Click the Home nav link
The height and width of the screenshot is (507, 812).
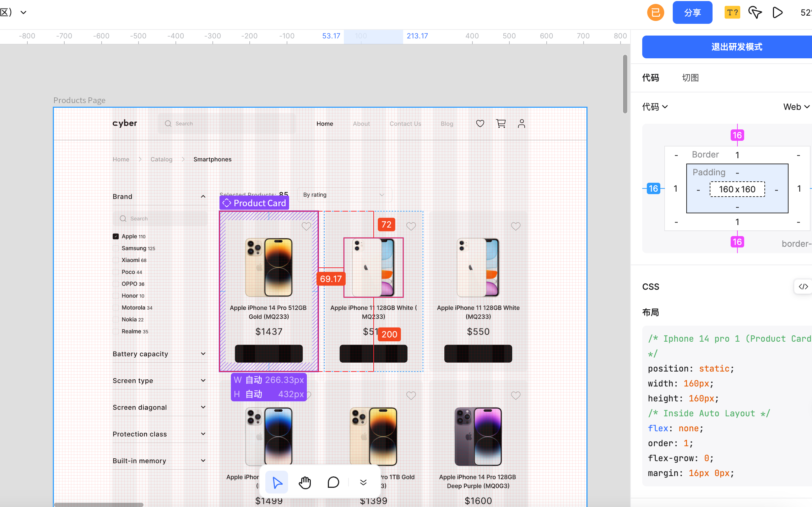point(325,124)
